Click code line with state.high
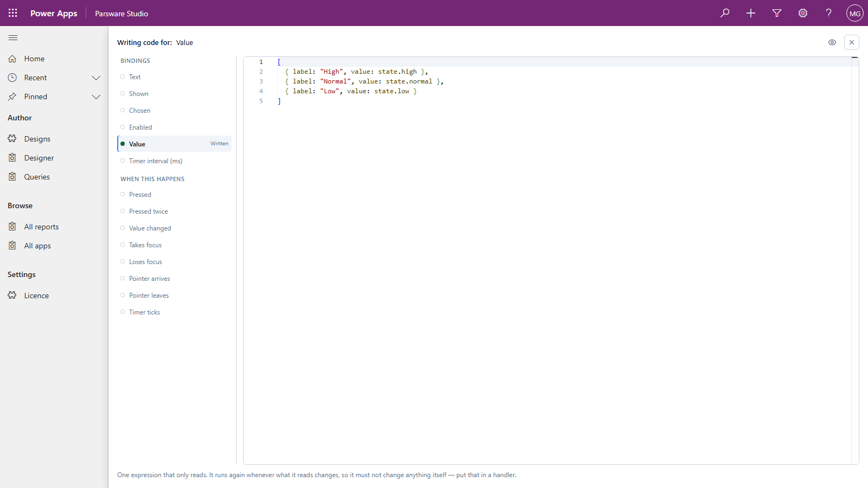This screenshot has height=488, width=868. click(x=356, y=72)
